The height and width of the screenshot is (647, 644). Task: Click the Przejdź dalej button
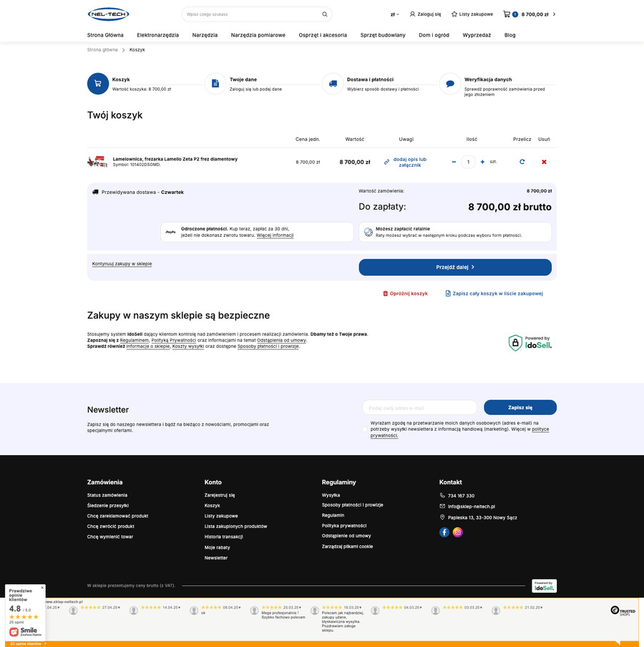[x=455, y=267]
